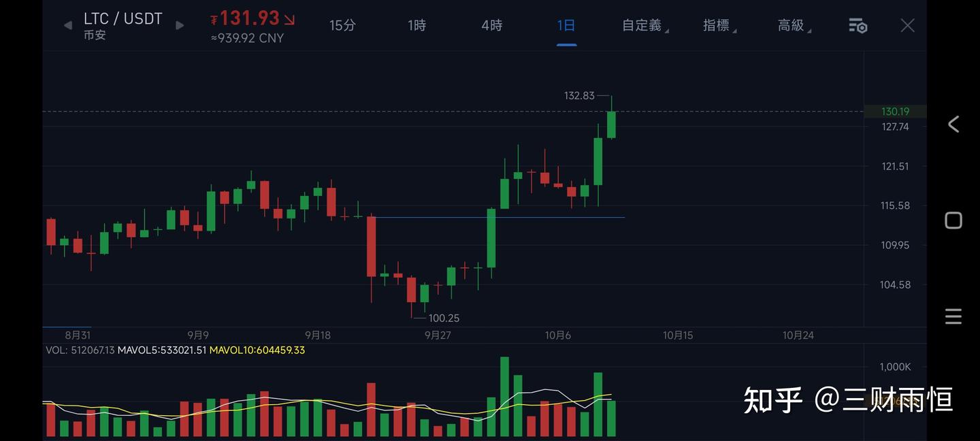This screenshot has height=441, width=980.
Task: Tap the green 130.19 price label on axis
Action: (894, 111)
